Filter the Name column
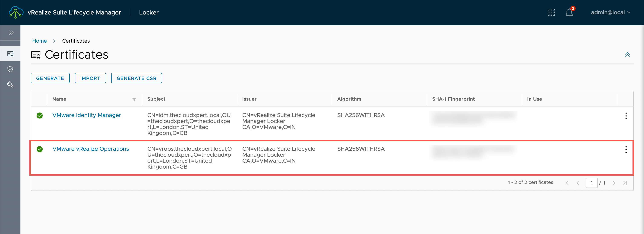Screen dimensions: 644x234 pyautogui.click(x=134, y=99)
